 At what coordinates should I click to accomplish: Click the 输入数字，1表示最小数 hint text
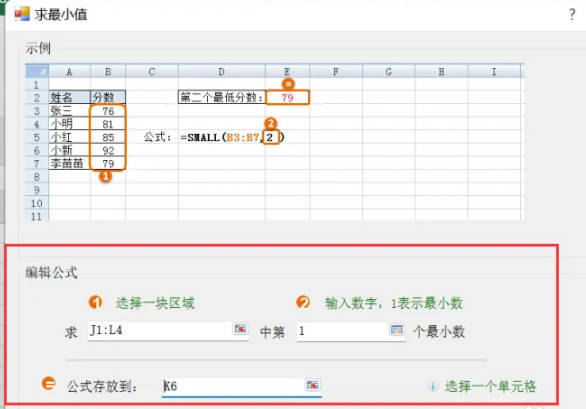tap(394, 303)
